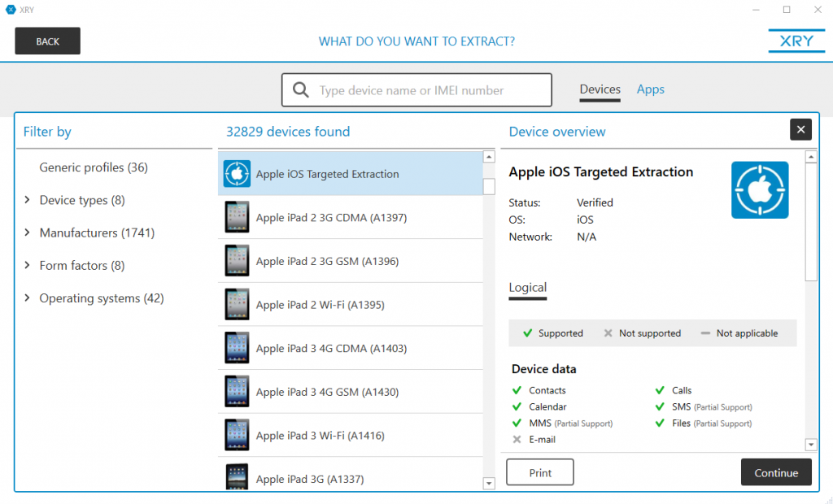
Task: Select Apple iPad 2 3G GSM (A1396) text
Action: [x=327, y=261]
